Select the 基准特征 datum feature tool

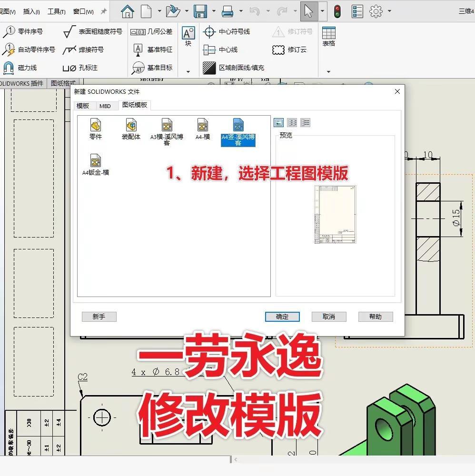click(x=153, y=50)
